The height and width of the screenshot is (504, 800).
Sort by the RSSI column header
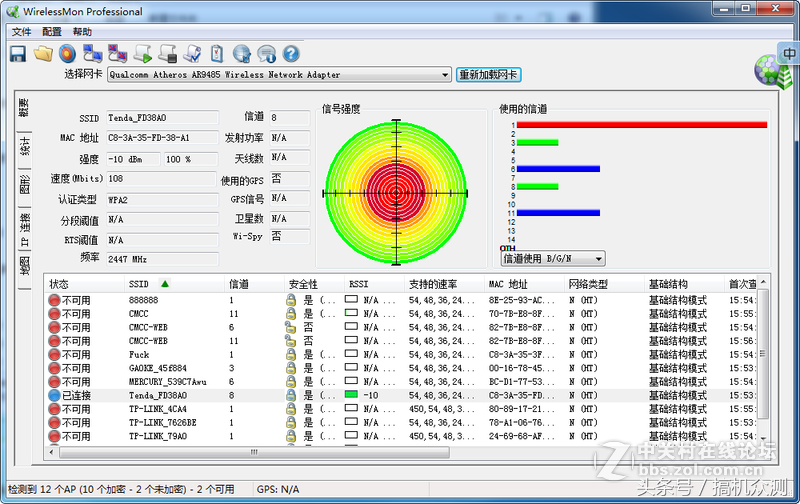[374, 284]
